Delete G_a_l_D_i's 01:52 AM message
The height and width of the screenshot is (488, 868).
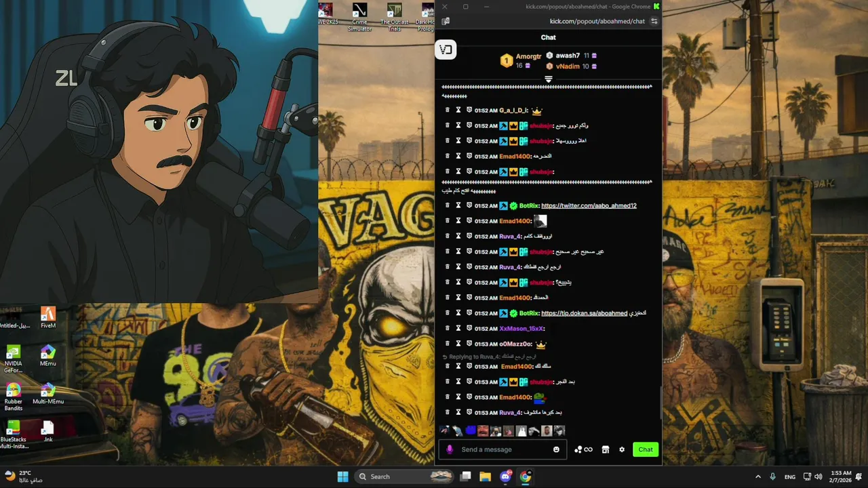447,110
